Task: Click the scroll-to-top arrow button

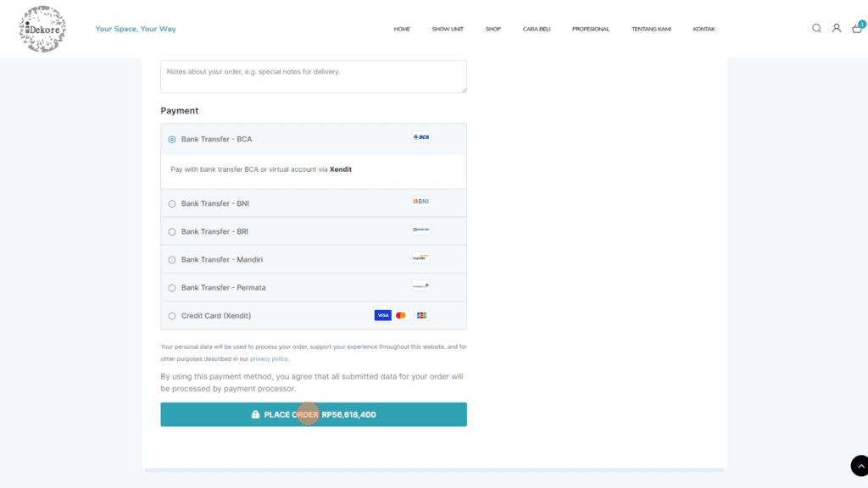Action: click(x=859, y=465)
